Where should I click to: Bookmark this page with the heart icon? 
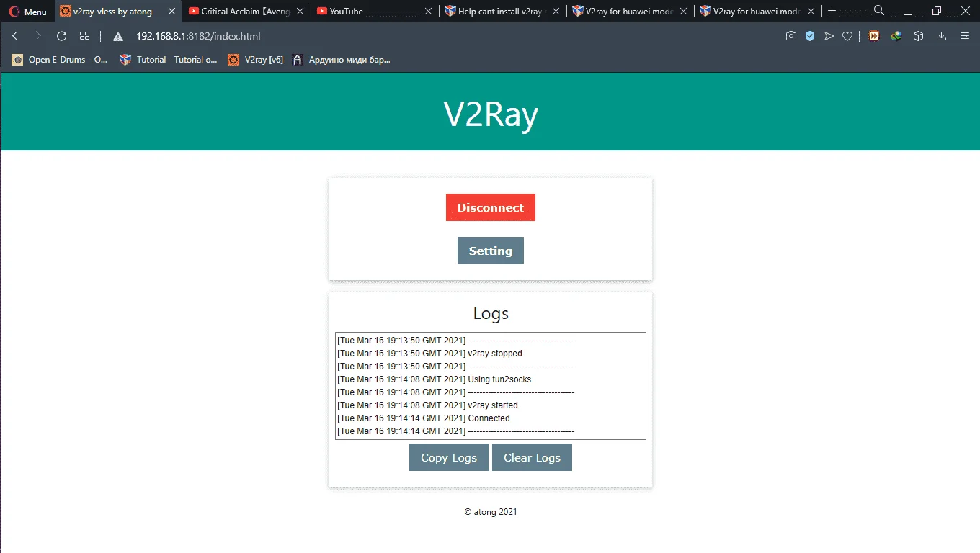pyautogui.click(x=847, y=36)
